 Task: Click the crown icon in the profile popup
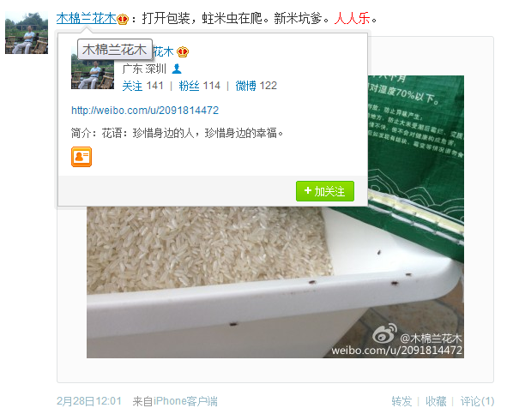point(183,52)
